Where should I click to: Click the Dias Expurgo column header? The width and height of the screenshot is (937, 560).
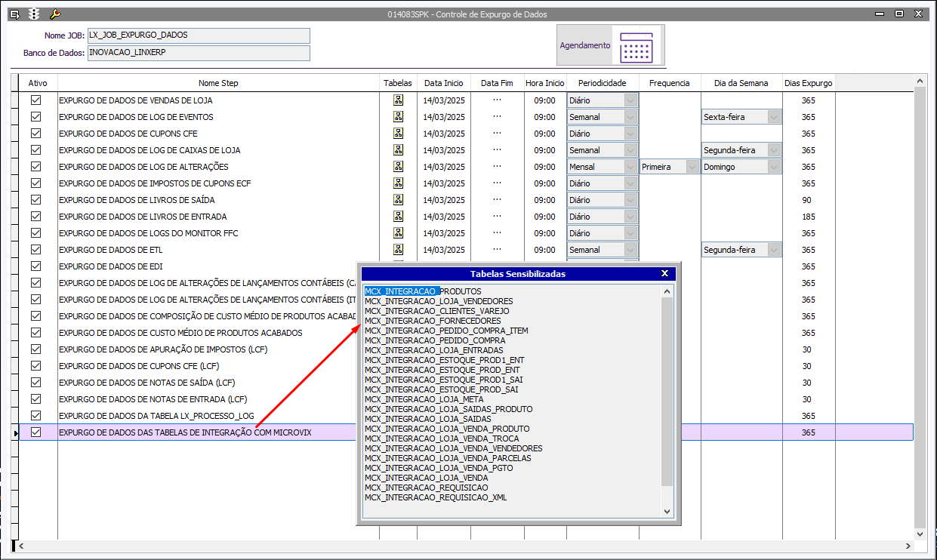[x=808, y=83]
